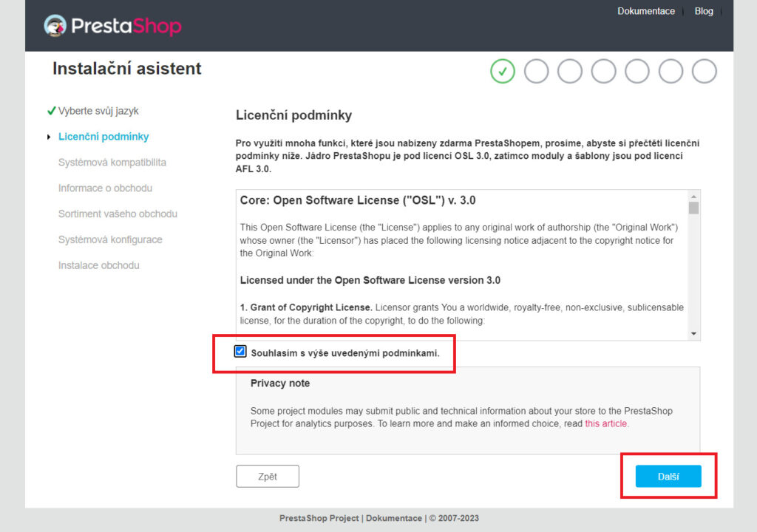757x532 pixels.
Task: Click the completed green checkmark step circle
Action: (x=503, y=72)
